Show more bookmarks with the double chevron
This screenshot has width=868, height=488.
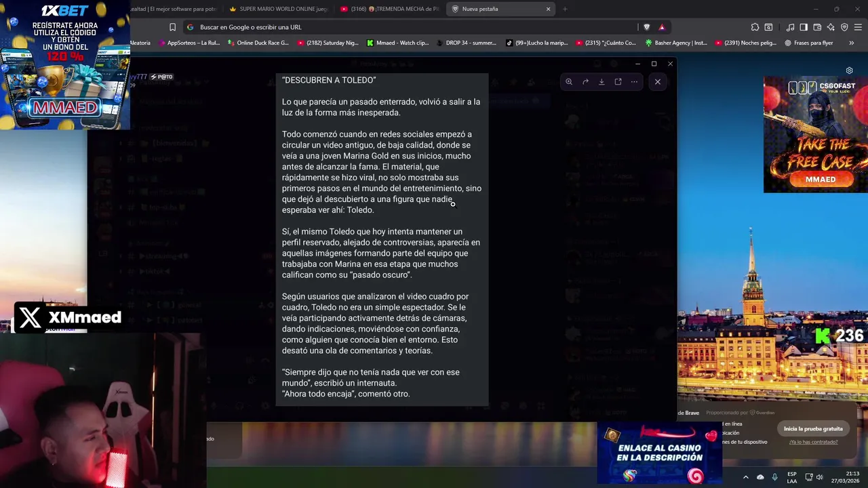coord(851,43)
